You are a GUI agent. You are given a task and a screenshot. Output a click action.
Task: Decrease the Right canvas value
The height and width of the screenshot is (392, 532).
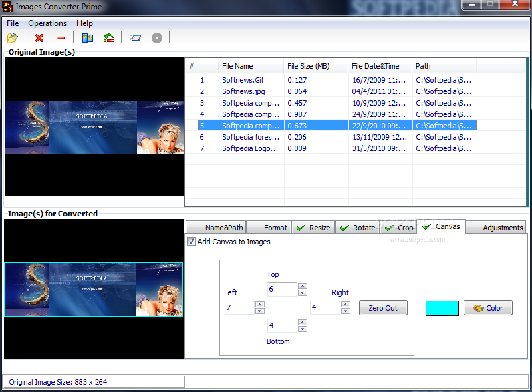346,311
